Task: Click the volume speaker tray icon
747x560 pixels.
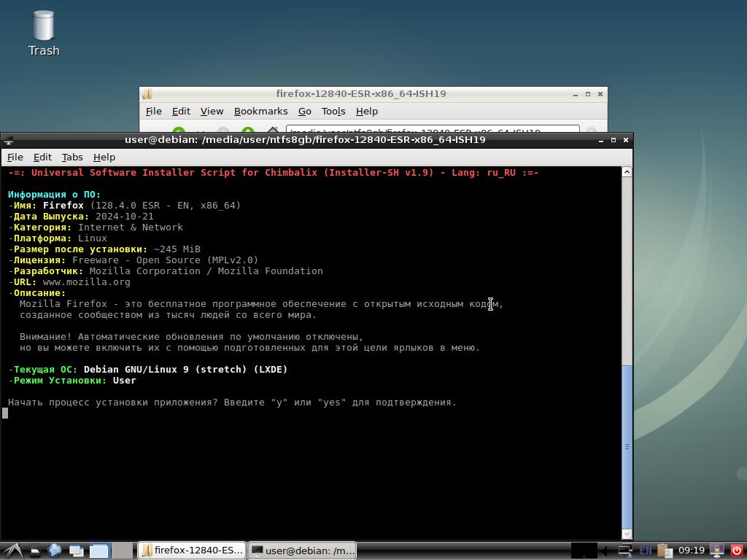Action: click(603, 551)
